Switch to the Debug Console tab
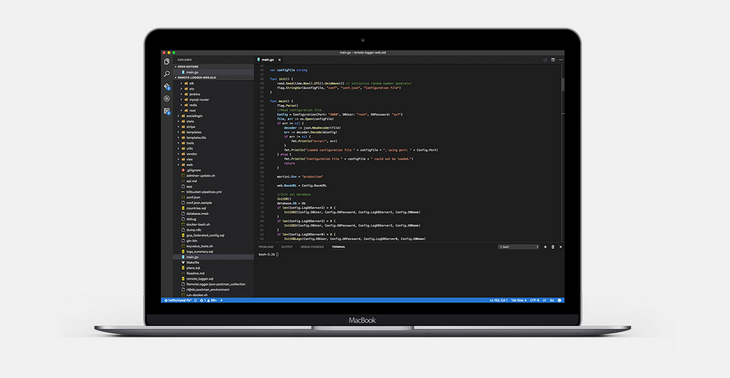 [312, 247]
